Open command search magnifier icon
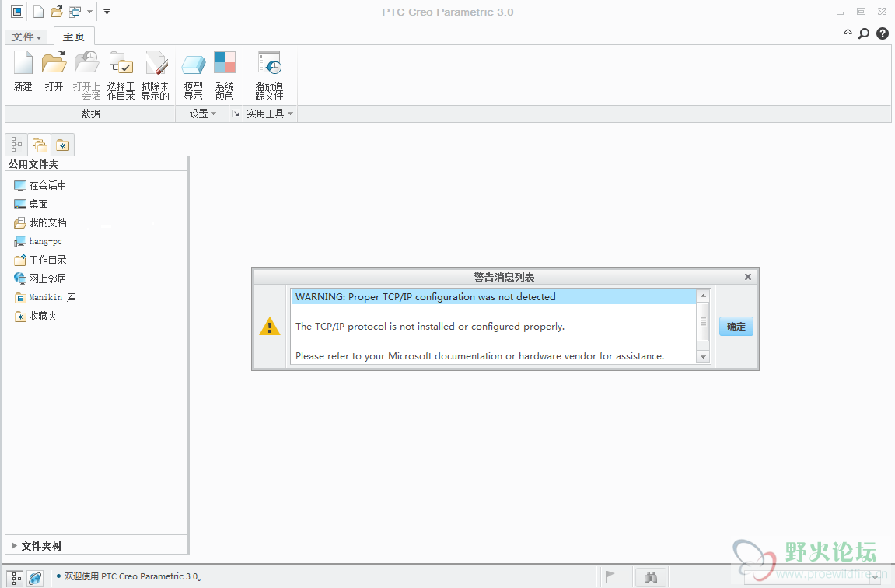 [864, 33]
